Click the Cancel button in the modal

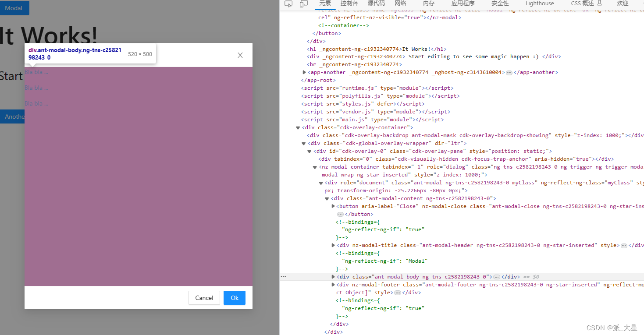pos(204,298)
